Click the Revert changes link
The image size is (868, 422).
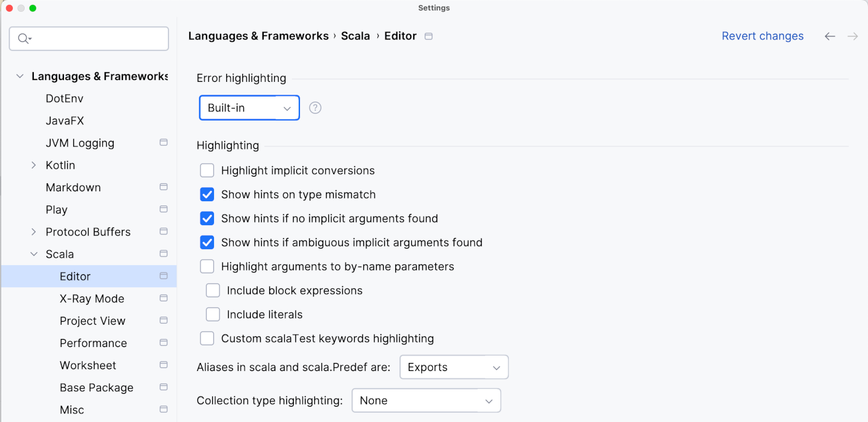tap(762, 36)
